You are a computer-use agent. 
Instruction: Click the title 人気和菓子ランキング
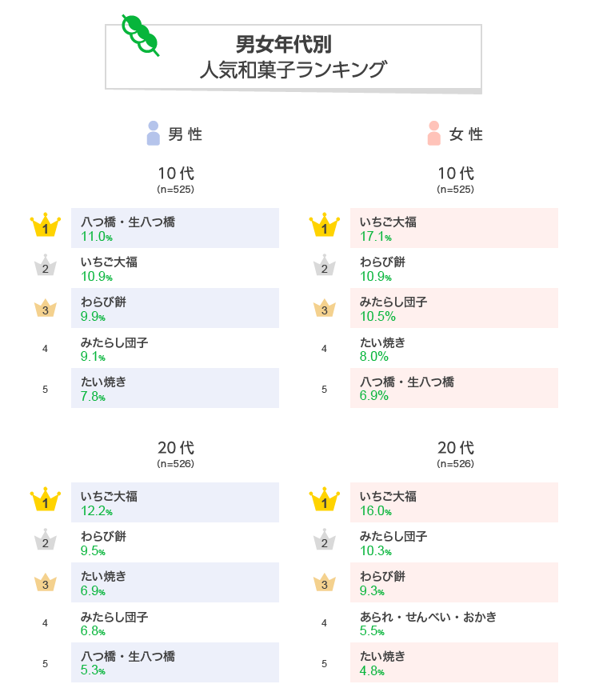[293, 70]
